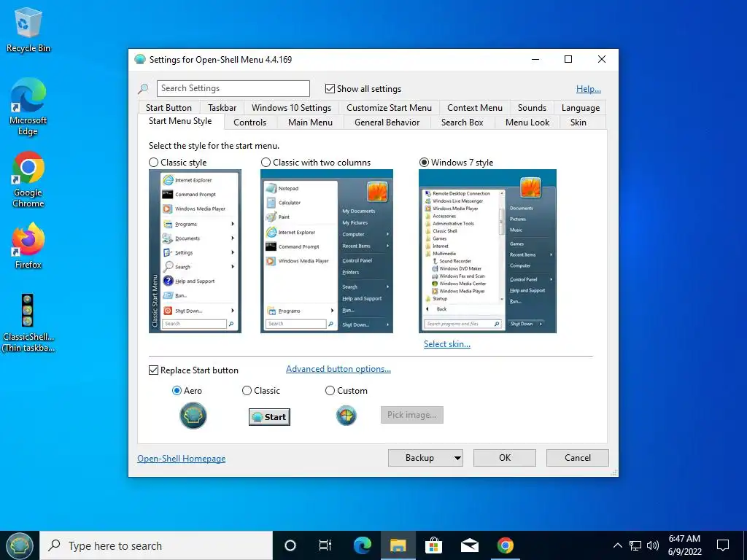Open the Skin tab
Image resolution: width=747 pixels, height=560 pixels.
pyautogui.click(x=578, y=122)
